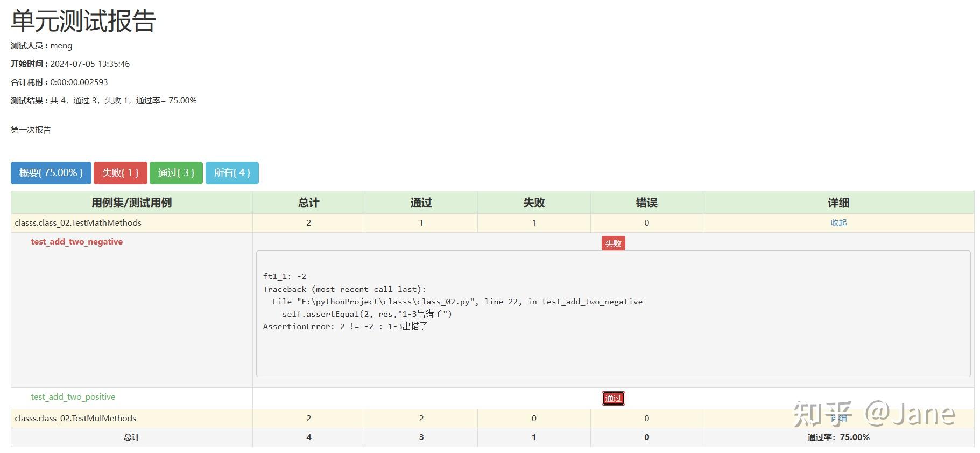The width and height of the screenshot is (980, 453).
Task: Click classs.class_02.TestMathMethods suite row
Action: 492,223
